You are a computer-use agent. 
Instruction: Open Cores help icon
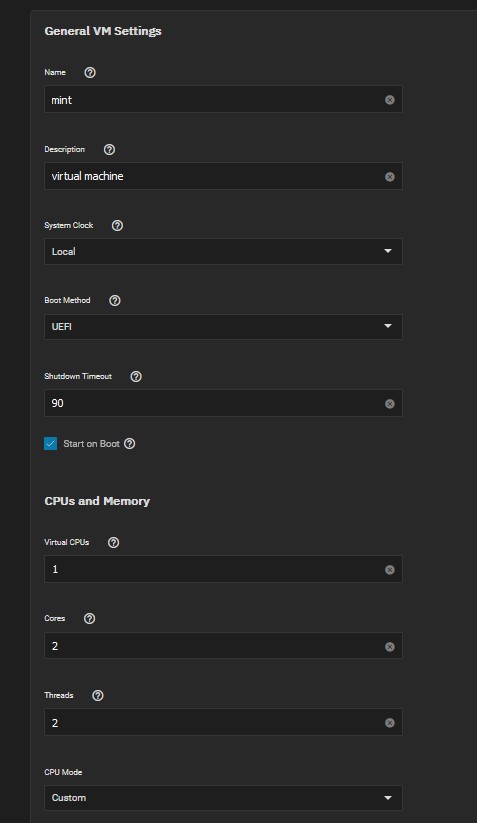89,618
